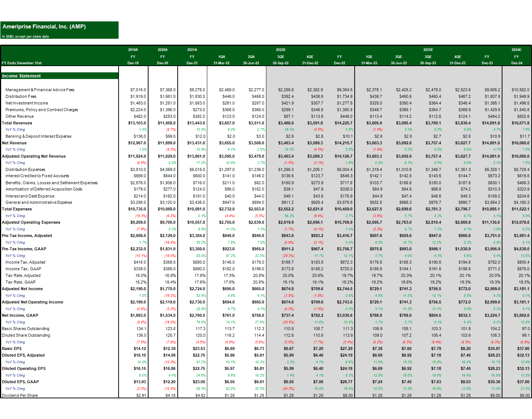Screen dimensions: 532x419
Task: Click the Total Revenues row label
Action: (17, 123)
